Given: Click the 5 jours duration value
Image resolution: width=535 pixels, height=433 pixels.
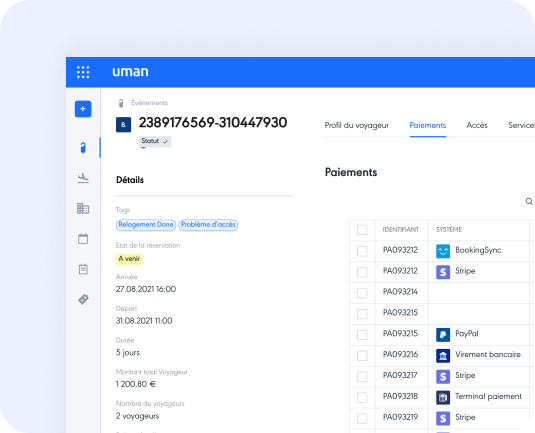Looking at the screenshot, I should coord(128,352).
